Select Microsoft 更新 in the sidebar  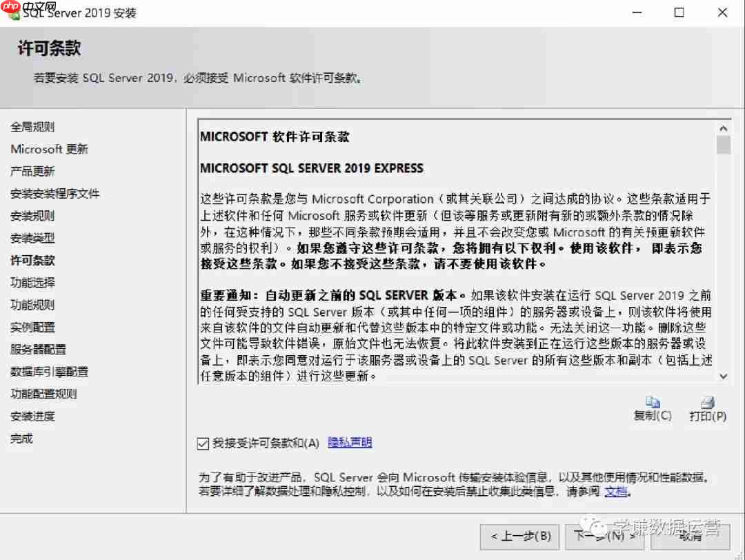coord(50,148)
